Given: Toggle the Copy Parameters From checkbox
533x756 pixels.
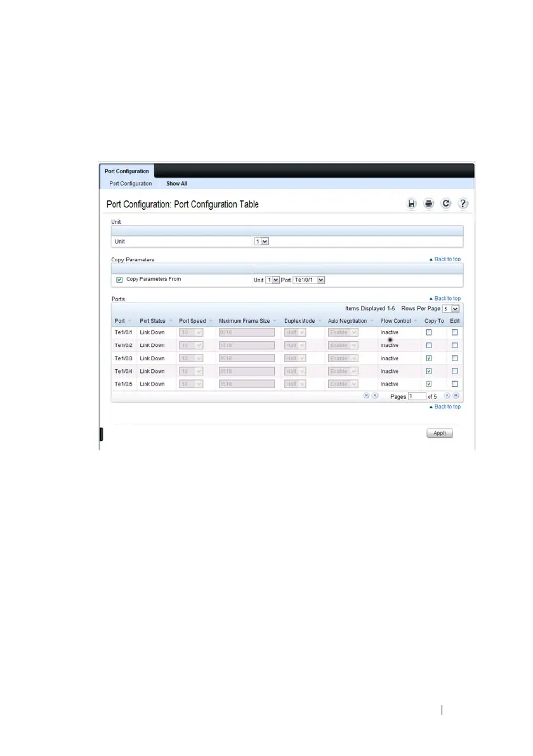Looking at the screenshot, I should [119, 280].
